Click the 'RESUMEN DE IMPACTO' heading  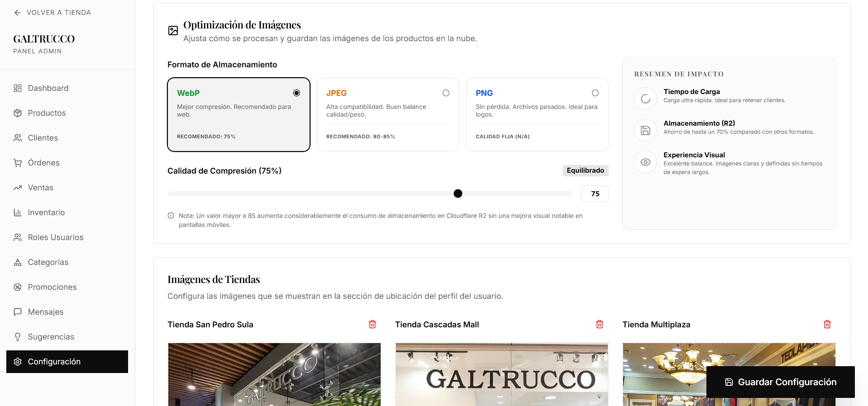point(679,74)
